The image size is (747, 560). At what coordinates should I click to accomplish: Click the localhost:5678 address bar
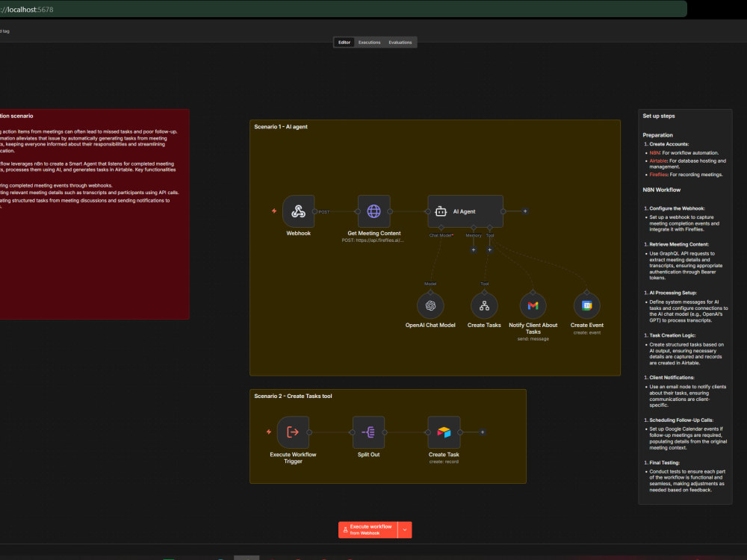[343, 10]
